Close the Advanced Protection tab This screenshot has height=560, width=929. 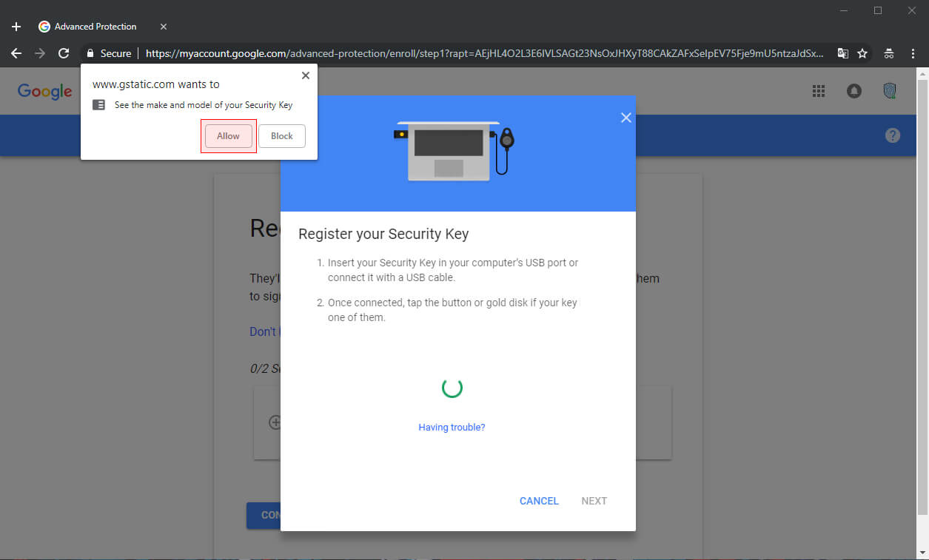164,27
